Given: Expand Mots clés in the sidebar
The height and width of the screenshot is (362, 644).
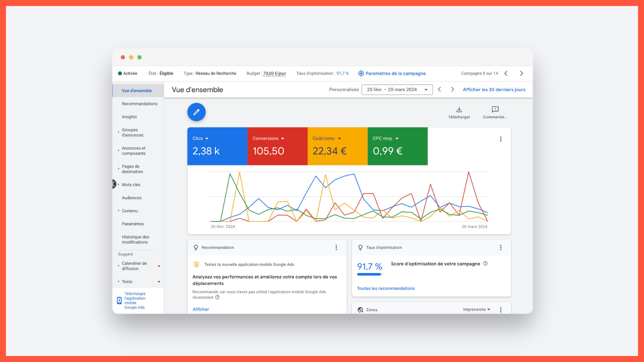Looking at the screenshot, I should pos(118,184).
